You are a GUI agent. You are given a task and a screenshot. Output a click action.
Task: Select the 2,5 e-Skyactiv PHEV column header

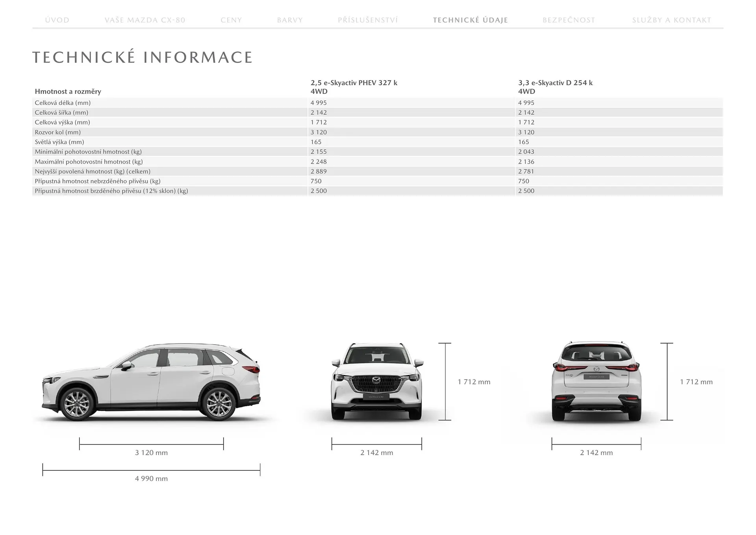click(x=354, y=87)
